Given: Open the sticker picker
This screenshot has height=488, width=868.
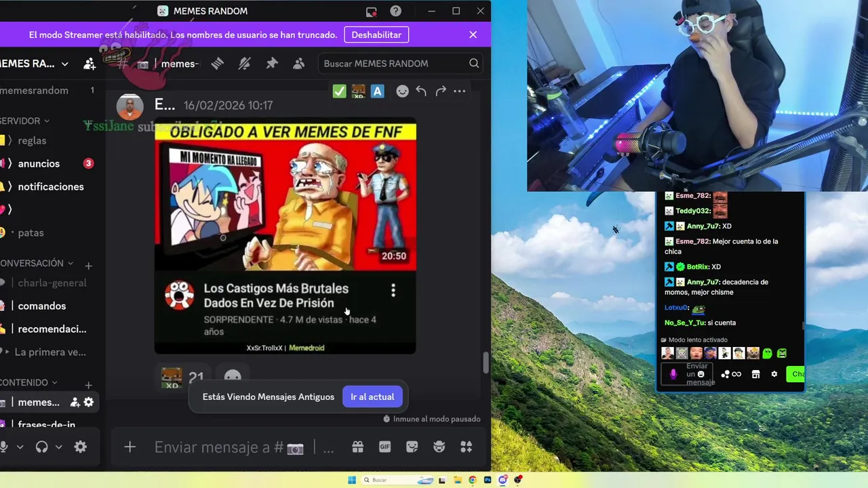Looking at the screenshot, I should 412,447.
